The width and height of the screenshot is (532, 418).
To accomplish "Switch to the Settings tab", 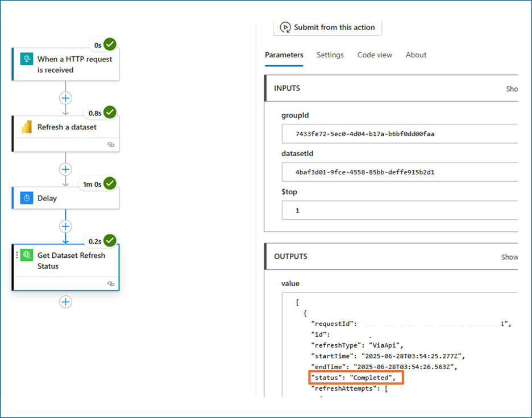I will click(x=330, y=55).
